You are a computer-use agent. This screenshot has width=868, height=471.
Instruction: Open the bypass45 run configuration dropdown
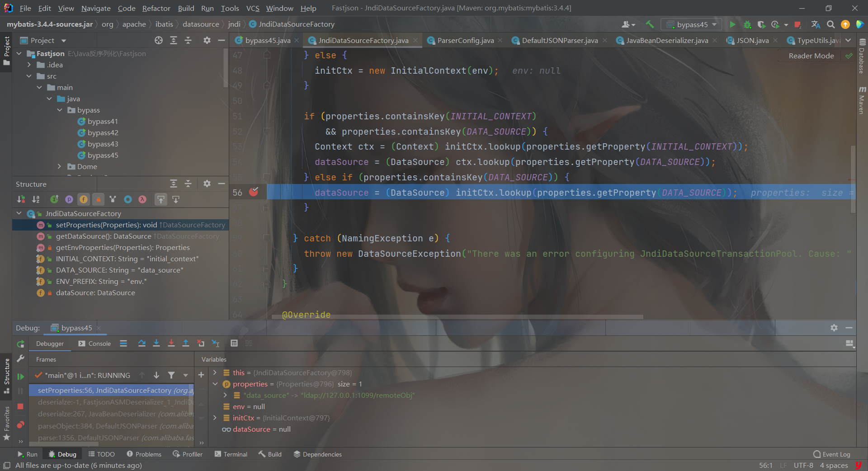[x=692, y=24]
